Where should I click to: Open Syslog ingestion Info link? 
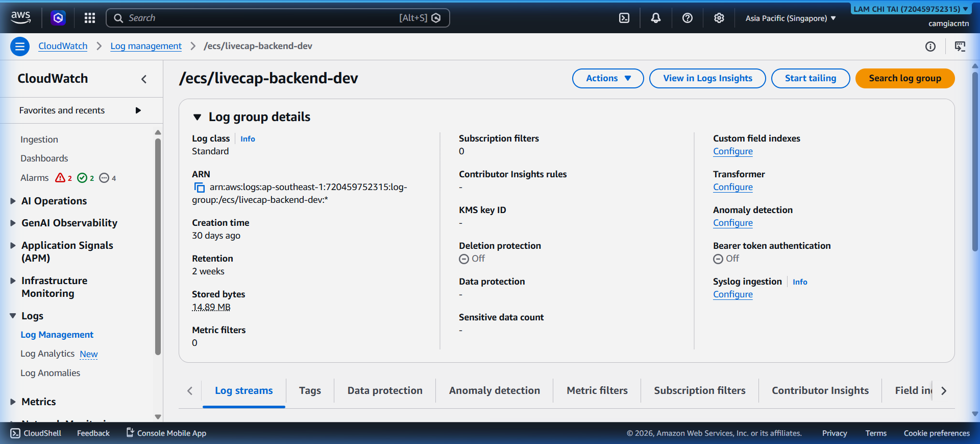[800, 282]
